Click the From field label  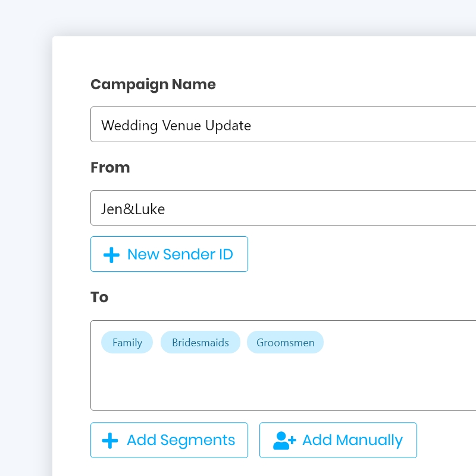click(110, 168)
